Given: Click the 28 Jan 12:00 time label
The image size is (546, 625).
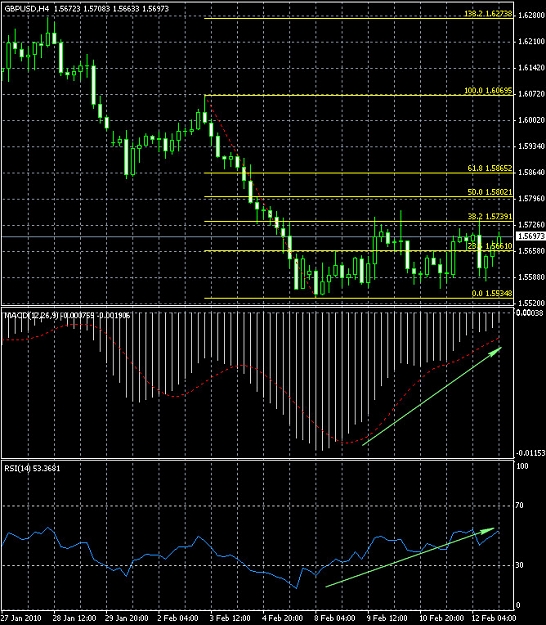Looking at the screenshot, I should (x=75, y=618).
